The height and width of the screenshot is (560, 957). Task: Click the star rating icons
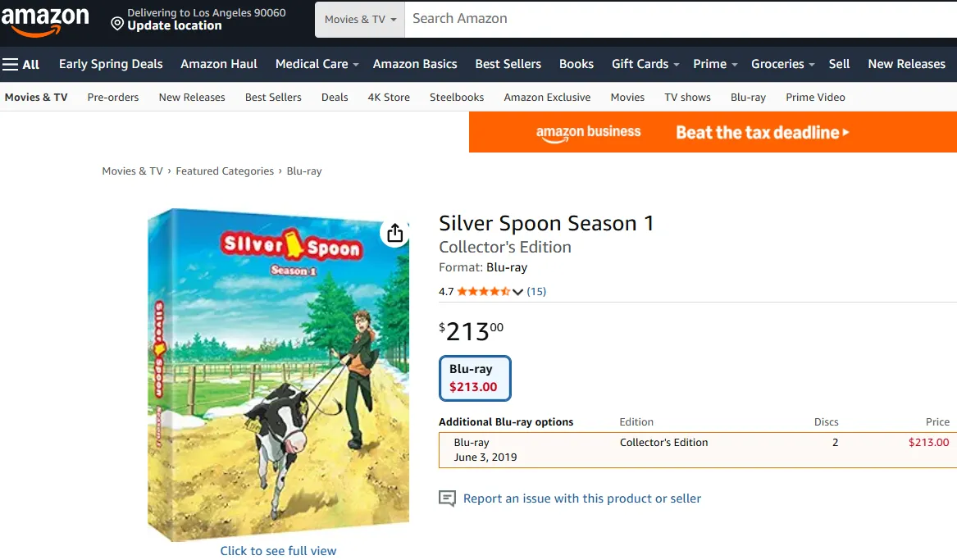tap(483, 291)
